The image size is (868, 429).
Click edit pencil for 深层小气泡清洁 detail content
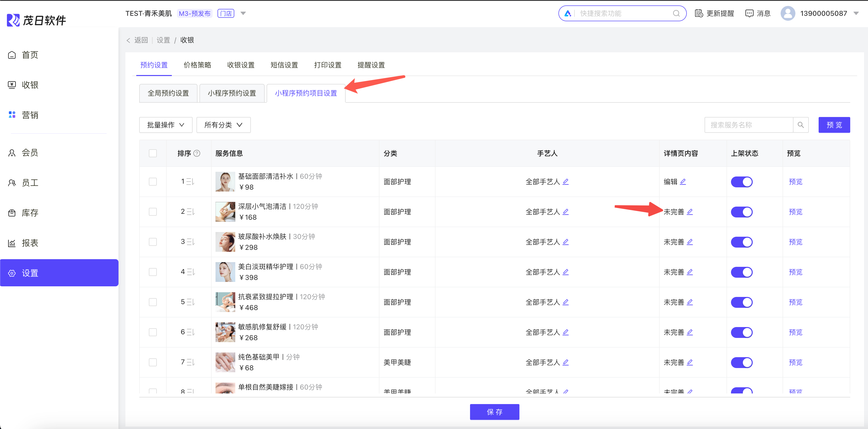(690, 212)
